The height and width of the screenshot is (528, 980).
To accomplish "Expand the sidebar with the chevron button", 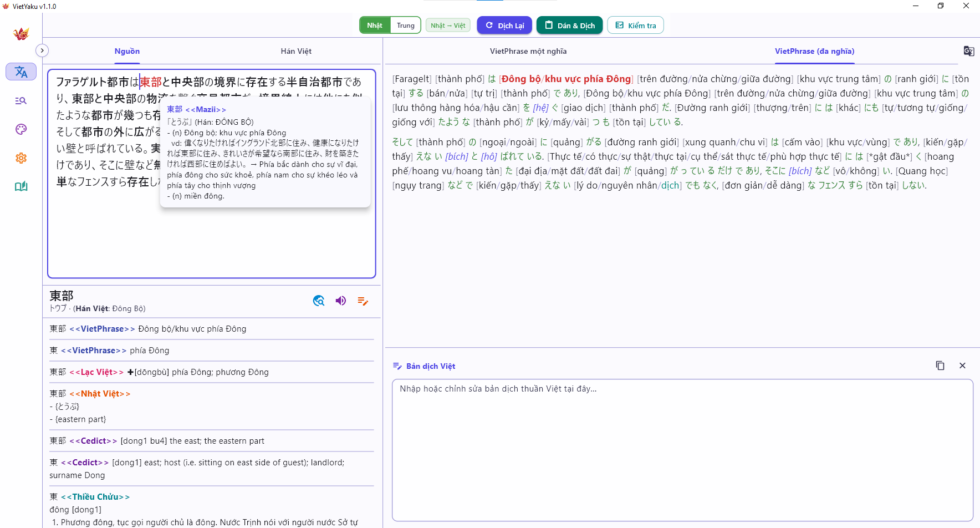I will [x=42, y=50].
